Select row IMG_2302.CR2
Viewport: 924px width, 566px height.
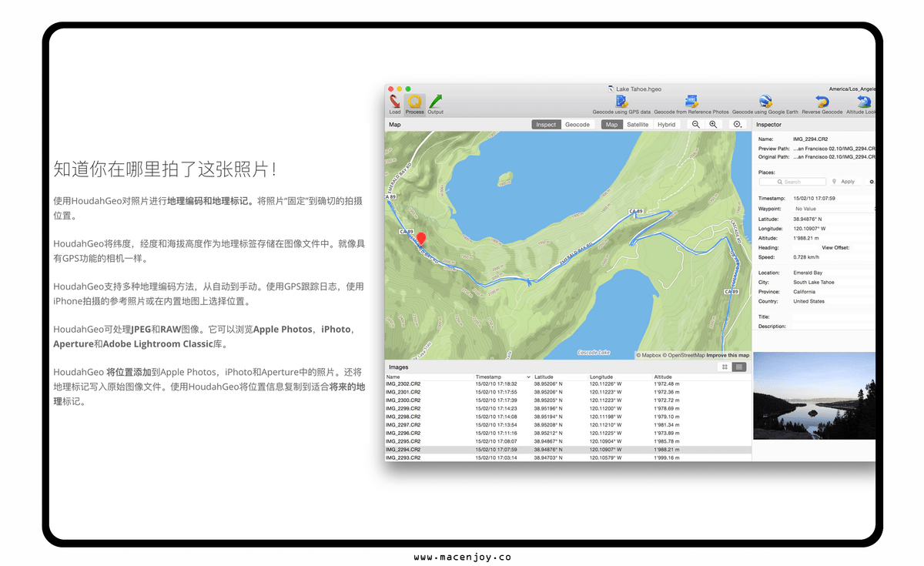click(567, 383)
